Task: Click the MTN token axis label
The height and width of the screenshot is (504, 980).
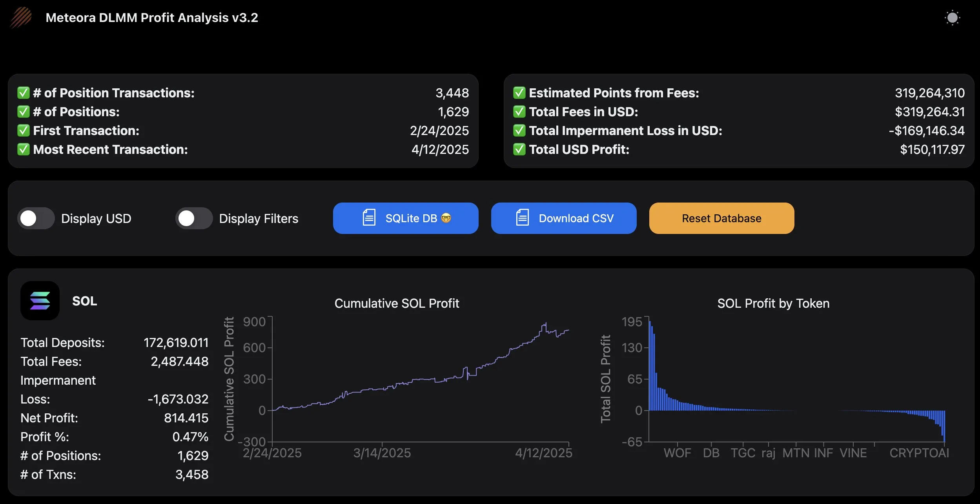Action: tap(796, 453)
